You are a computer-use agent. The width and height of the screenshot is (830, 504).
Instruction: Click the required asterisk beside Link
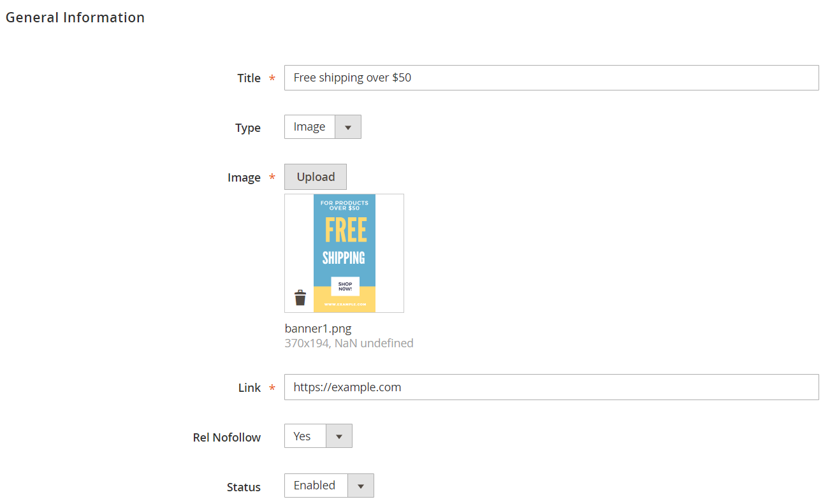click(272, 388)
